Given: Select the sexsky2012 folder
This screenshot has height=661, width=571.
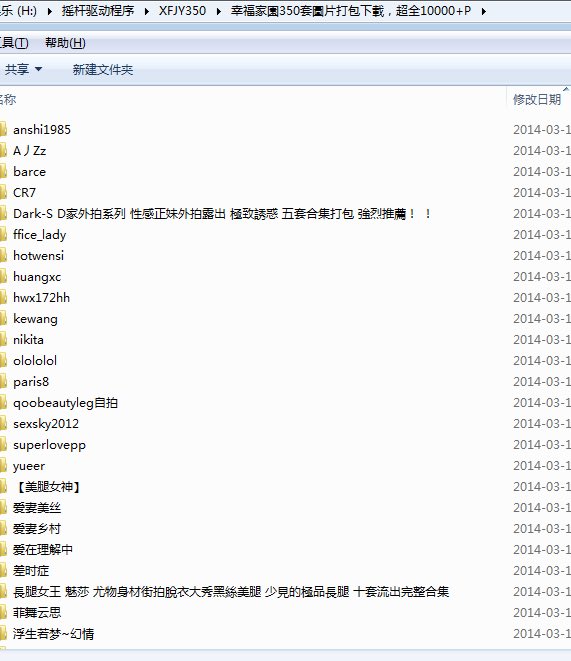Looking at the screenshot, I should coord(46,424).
